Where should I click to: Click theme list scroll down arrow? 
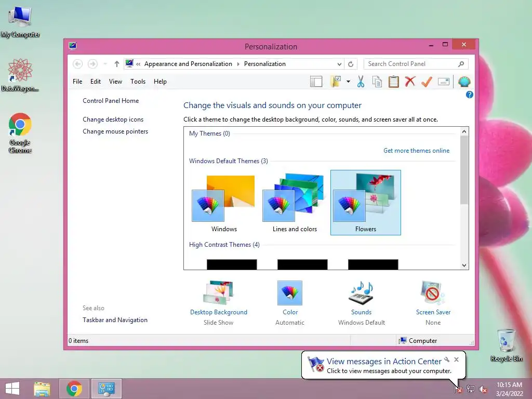pyautogui.click(x=464, y=265)
